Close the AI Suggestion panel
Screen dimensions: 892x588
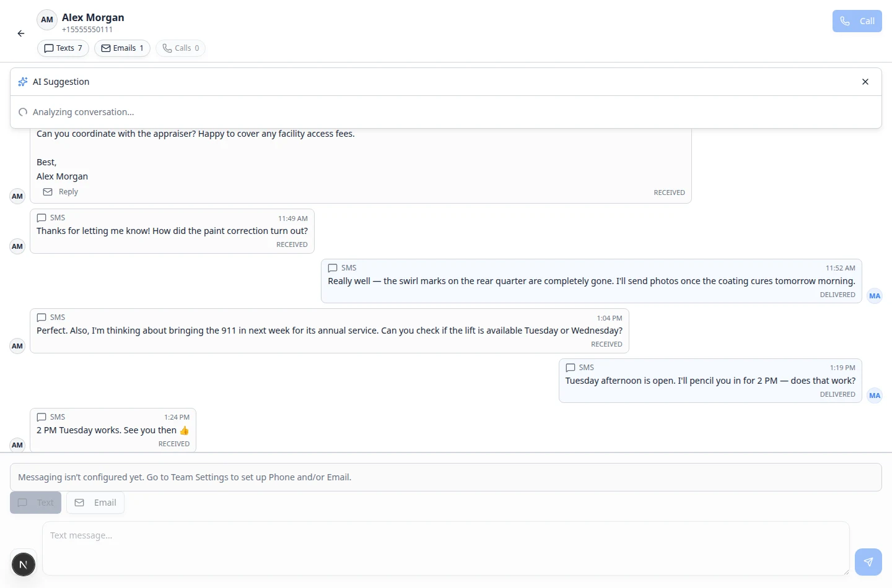point(865,82)
